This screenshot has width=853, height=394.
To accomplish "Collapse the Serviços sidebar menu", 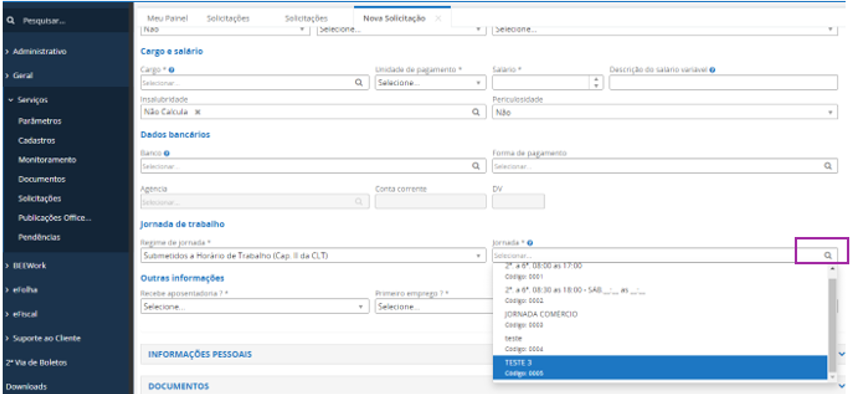I will pos(28,100).
